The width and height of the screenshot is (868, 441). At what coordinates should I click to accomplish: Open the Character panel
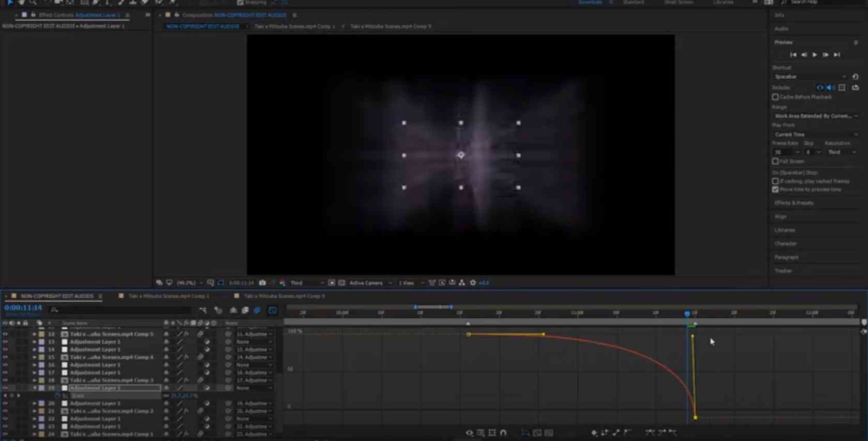tap(786, 244)
